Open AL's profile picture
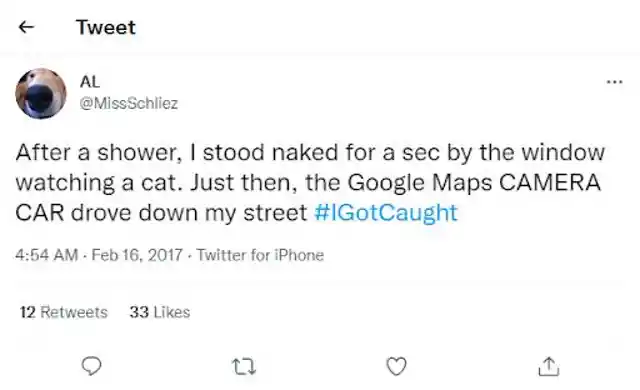 point(41,93)
